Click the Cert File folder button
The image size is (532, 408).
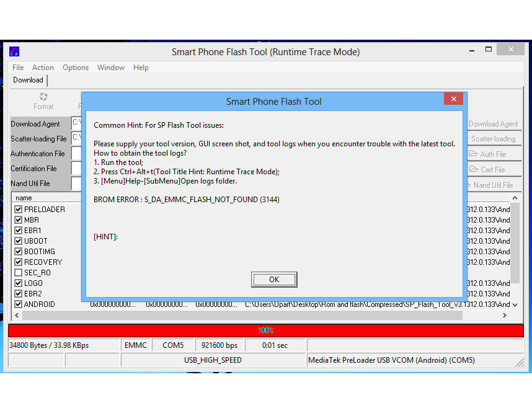(x=494, y=169)
